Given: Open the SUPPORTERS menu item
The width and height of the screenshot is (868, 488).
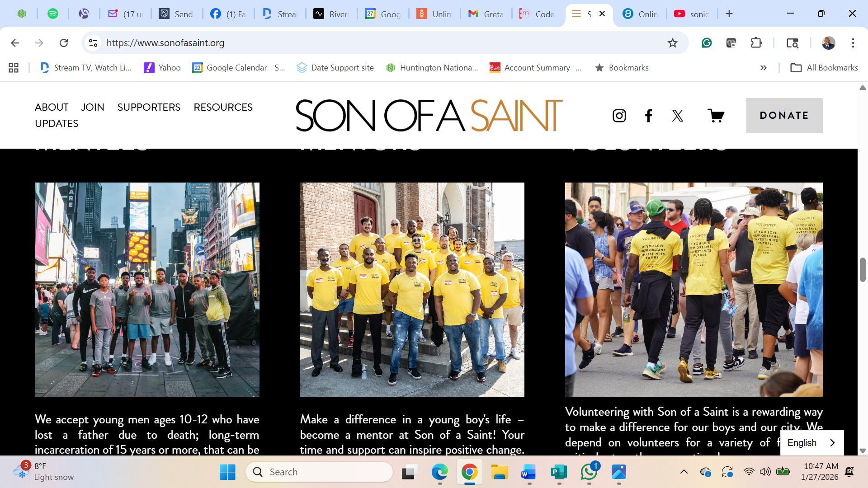Looking at the screenshot, I should pyautogui.click(x=149, y=107).
